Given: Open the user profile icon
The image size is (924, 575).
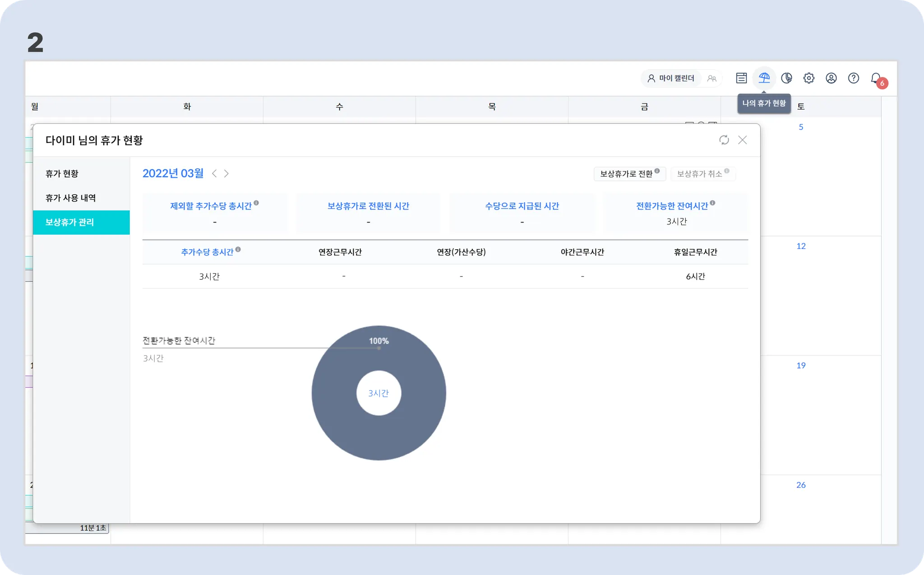Looking at the screenshot, I should tap(831, 78).
